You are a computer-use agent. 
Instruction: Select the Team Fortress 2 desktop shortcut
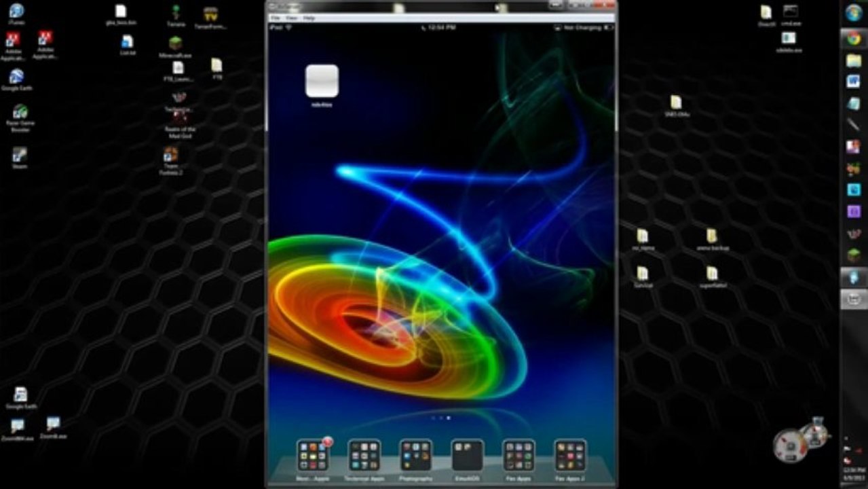(x=171, y=160)
